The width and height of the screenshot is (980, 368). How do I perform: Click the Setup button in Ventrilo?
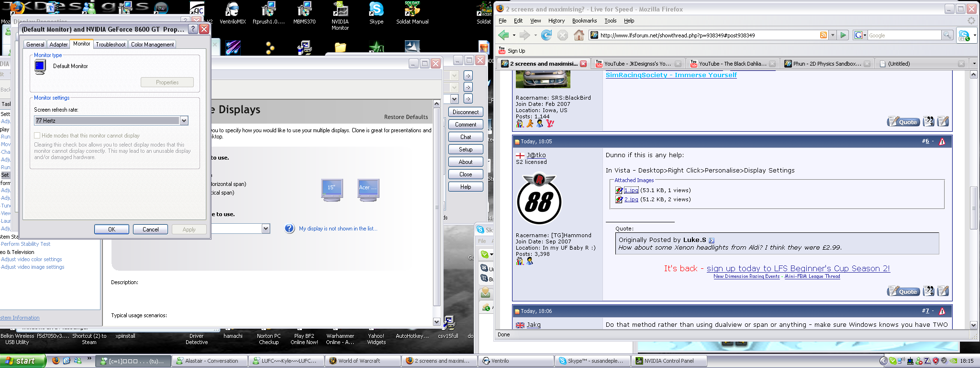click(466, 149)
